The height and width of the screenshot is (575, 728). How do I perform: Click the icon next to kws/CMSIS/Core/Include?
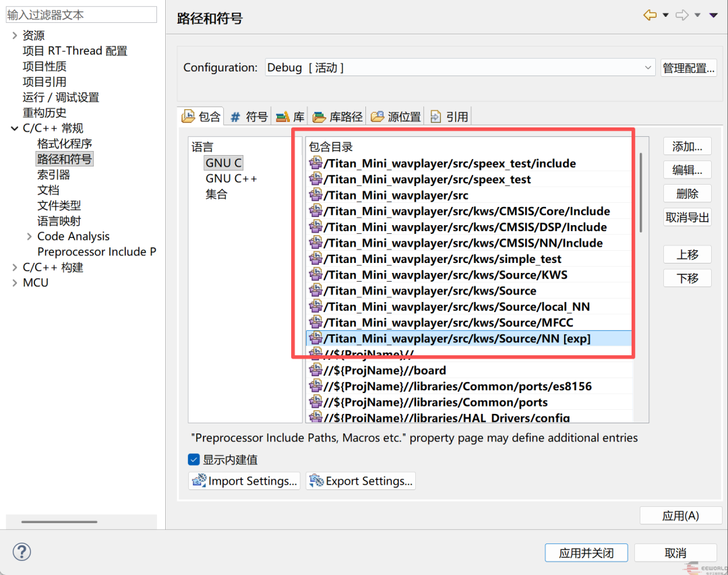click(315, 211)
